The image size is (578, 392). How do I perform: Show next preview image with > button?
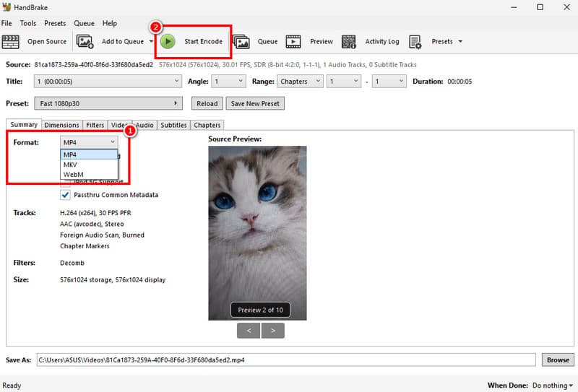pyautogui.click(x=273, y=331)
